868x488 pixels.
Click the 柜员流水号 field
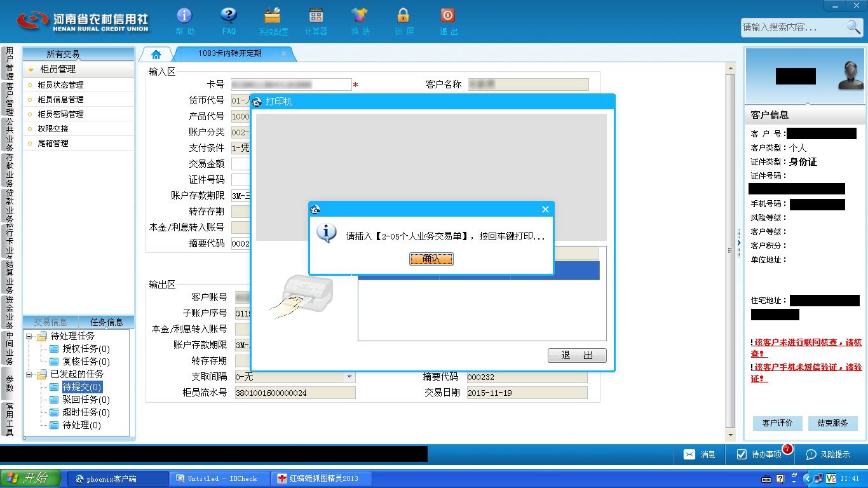(295, 393)
